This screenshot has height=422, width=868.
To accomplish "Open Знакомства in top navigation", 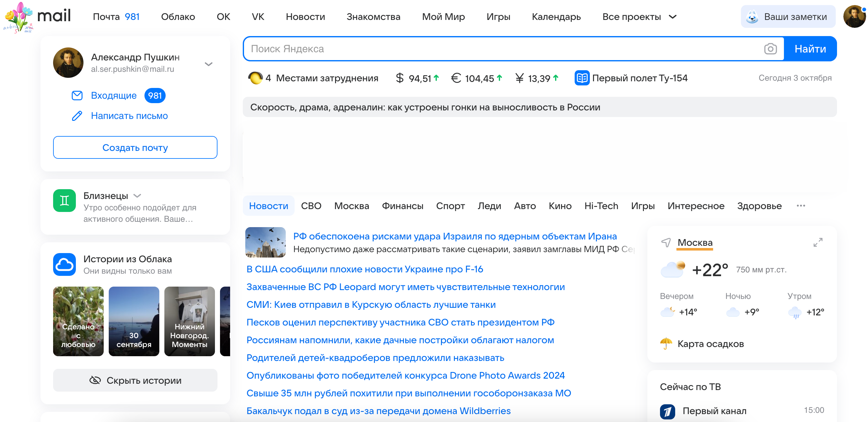I will pos(373,17).
